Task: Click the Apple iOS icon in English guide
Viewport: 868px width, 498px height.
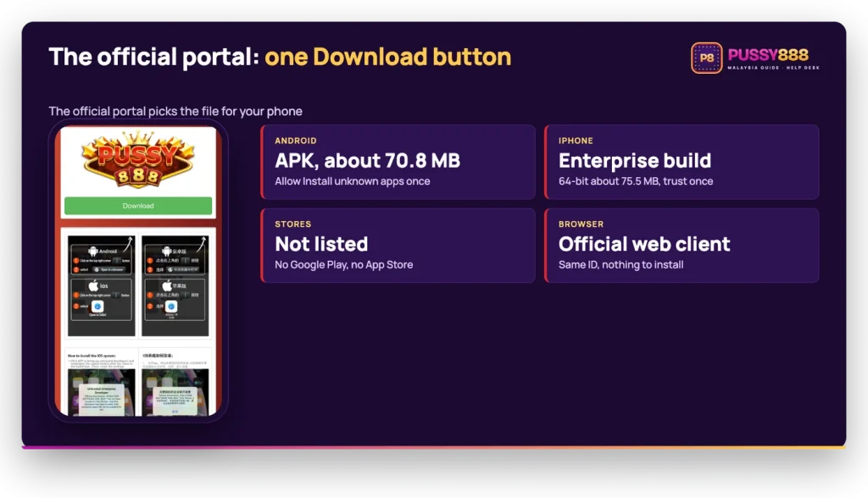Action: [93, 286]
